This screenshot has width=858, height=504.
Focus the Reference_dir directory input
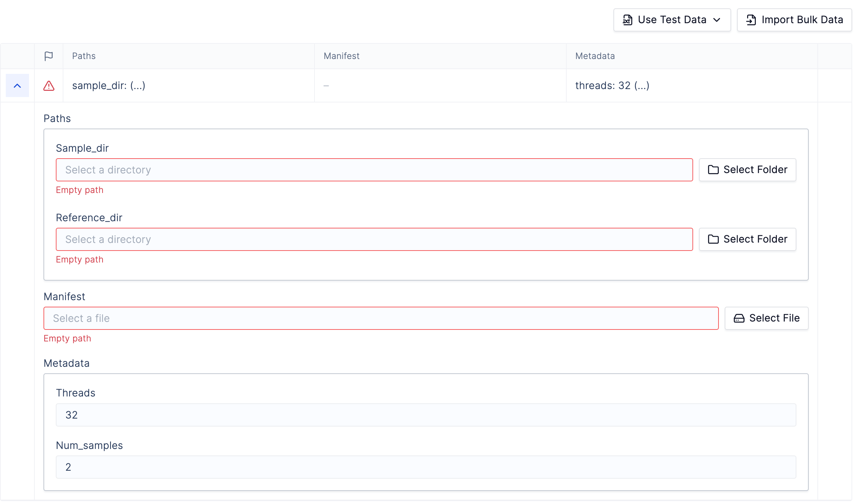point(374,239)
